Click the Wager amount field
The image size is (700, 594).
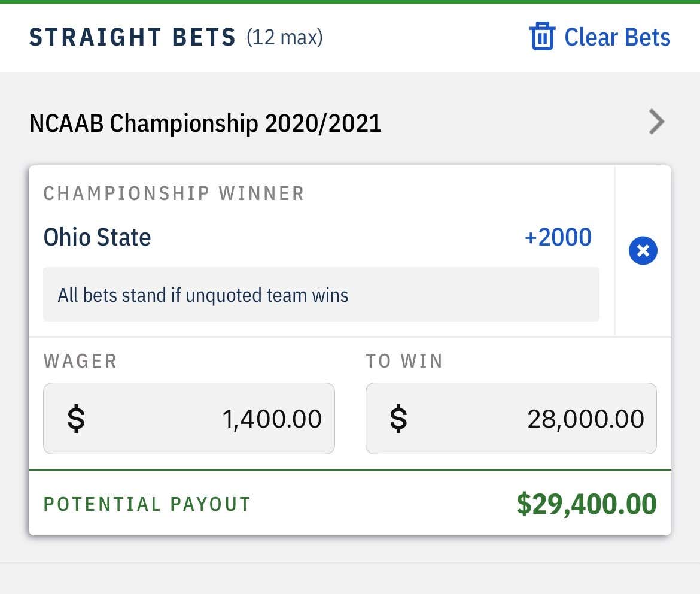point(189,419)
